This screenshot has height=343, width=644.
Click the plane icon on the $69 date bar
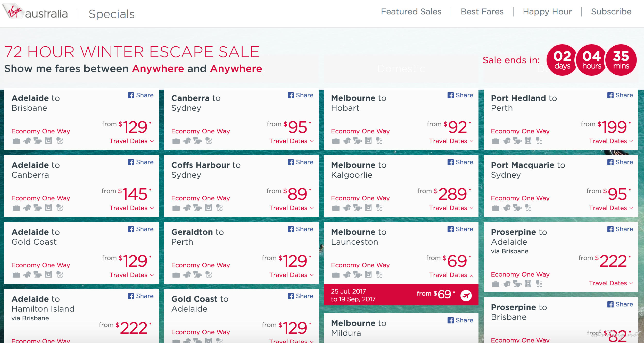coord(466,295)
